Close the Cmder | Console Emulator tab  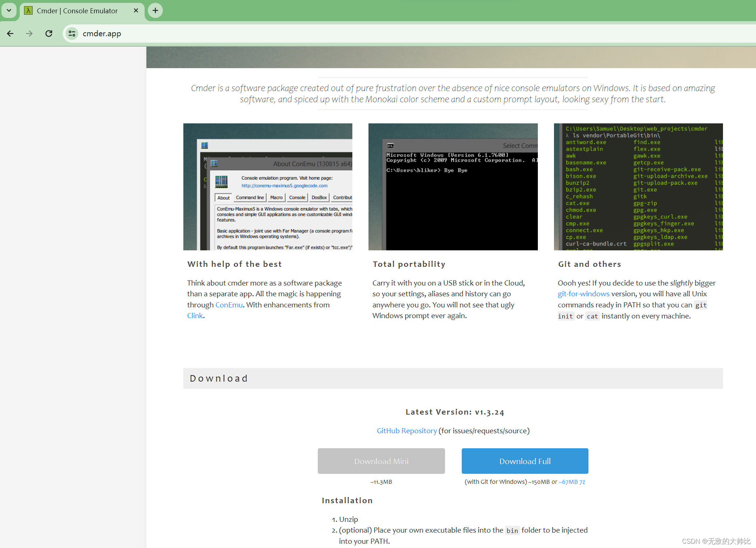click(135, 10)
